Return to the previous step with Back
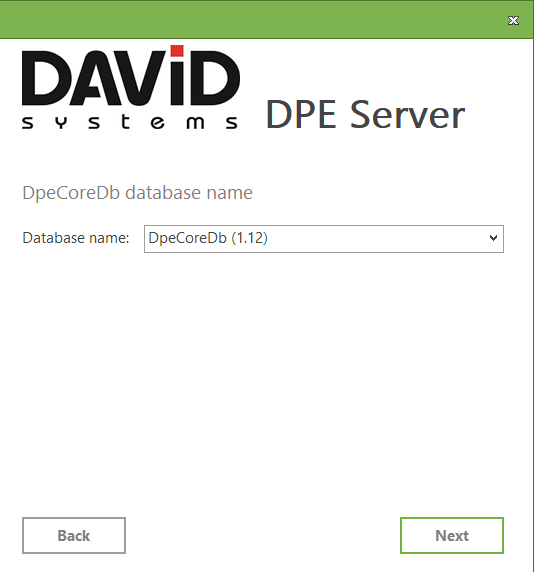 pyautogui.click(x=74, y=535)
